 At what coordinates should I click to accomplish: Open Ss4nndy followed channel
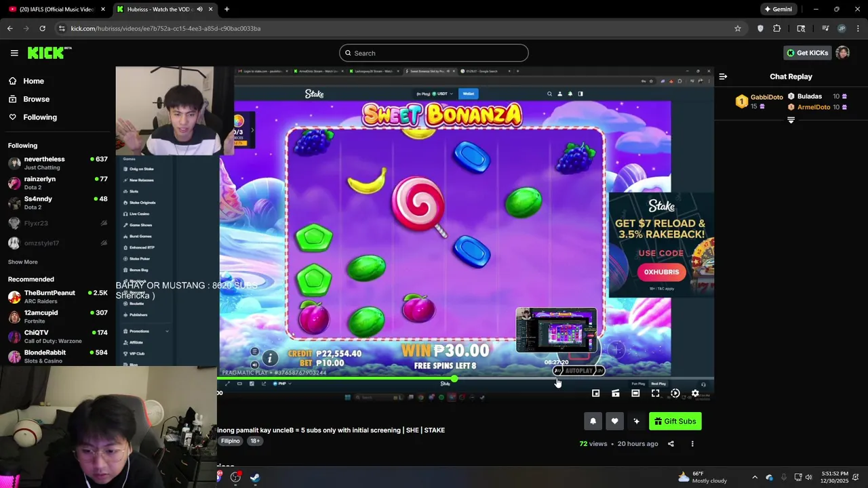58,203
